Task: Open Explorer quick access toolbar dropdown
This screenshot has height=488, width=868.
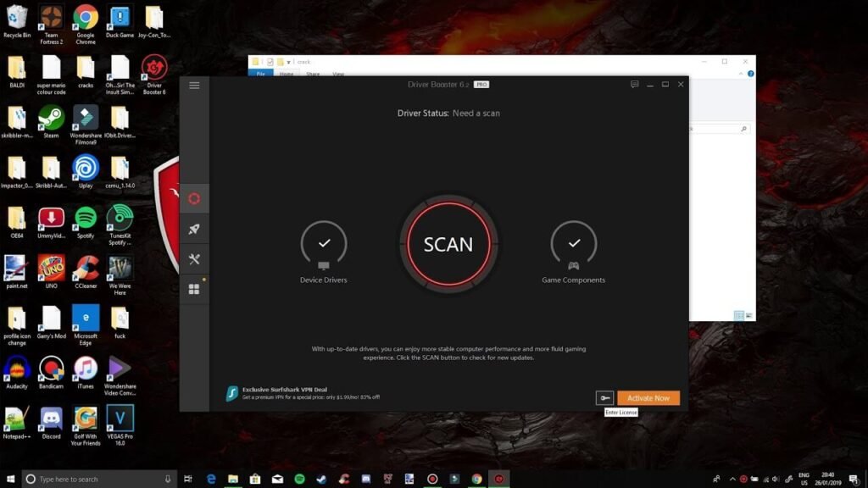Action: pyautogui.click(x=288, y=62)
